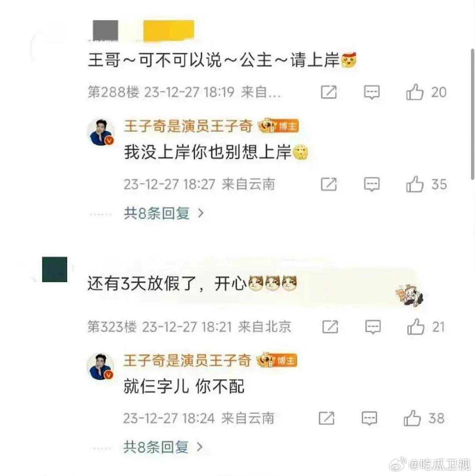
Task: Click the dark green avatar of the 第323楼 commenter
Action: pyautogui.click(x=55, y=269)
